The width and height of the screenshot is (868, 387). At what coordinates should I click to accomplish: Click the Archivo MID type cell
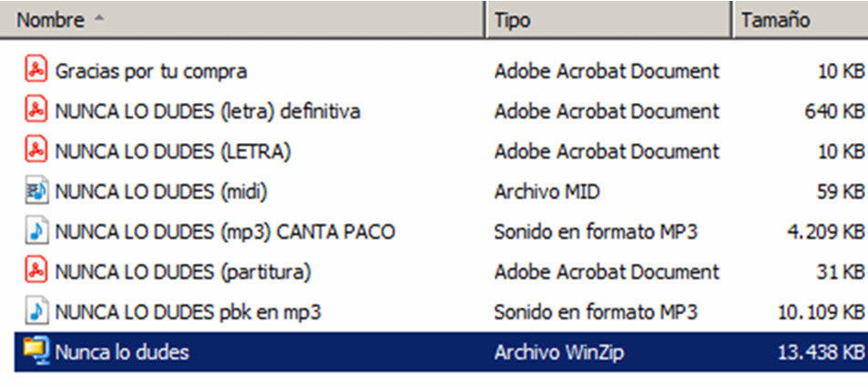pyautogui.click(x=547, y=191)
